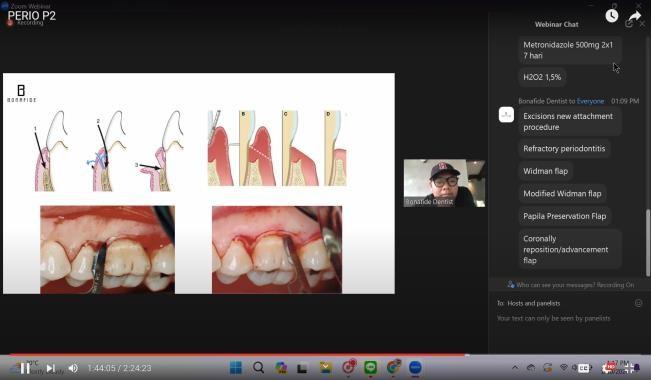Image resolution: width=651 pixels, height=380 pixels.
Task: Open the Zoom app in taskbar
Action: tap(415, 368)
